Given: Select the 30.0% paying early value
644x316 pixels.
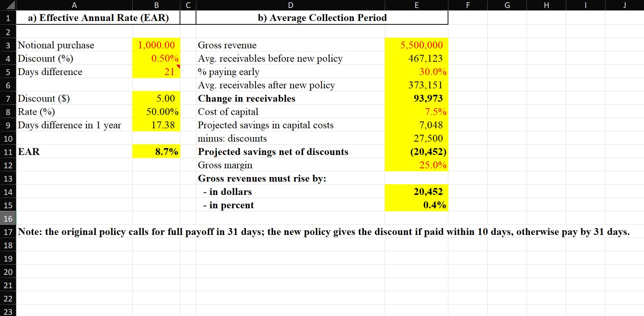Looking at the screenshot, I should pos(416,72).
